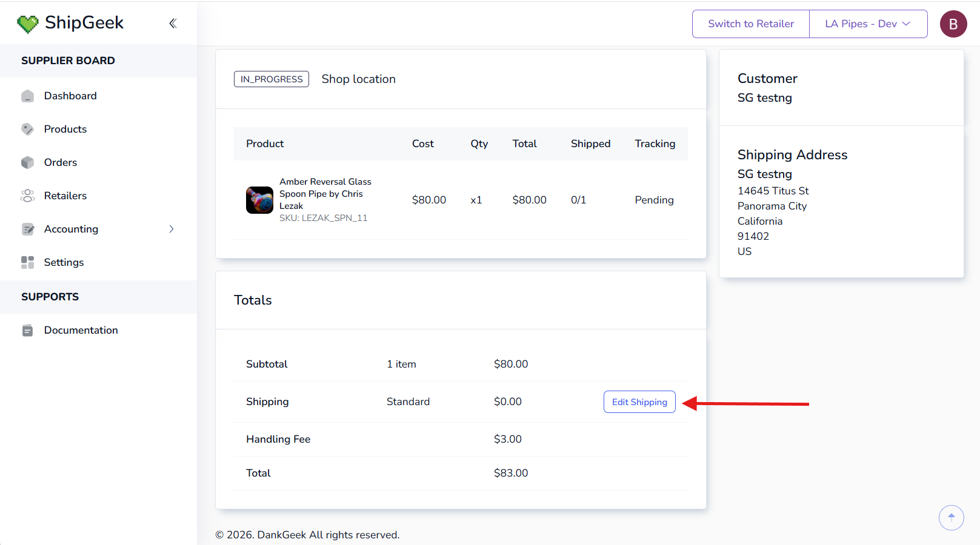Click the Amber Reversal Glass product thumbnail

pyautogui.click(x=259, y=200)
